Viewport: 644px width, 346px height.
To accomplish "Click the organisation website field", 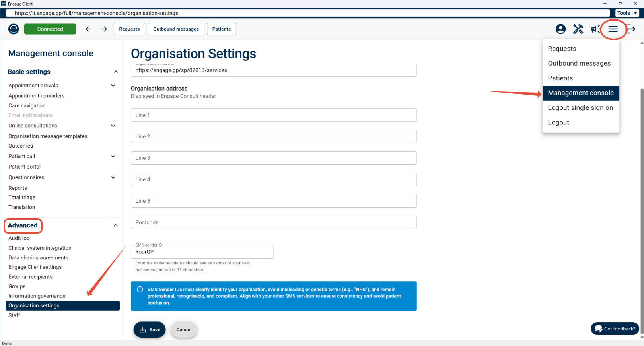I will point(274,70).
